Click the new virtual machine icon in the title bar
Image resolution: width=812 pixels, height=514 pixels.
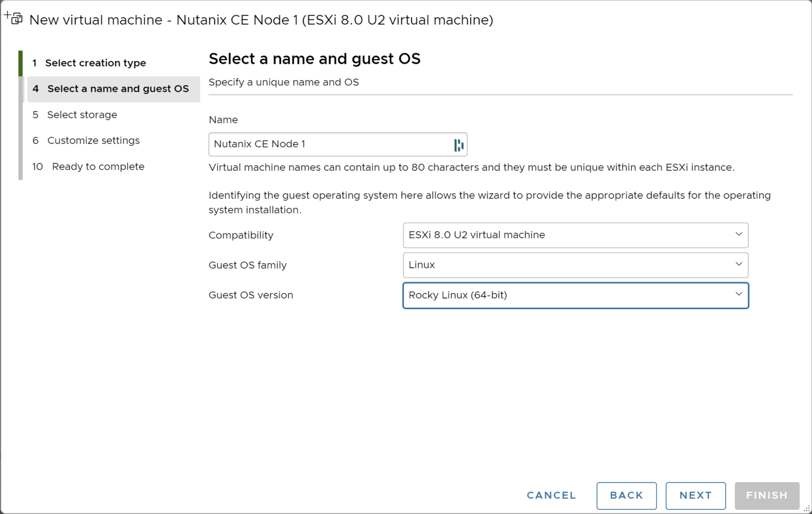point(13,17)
